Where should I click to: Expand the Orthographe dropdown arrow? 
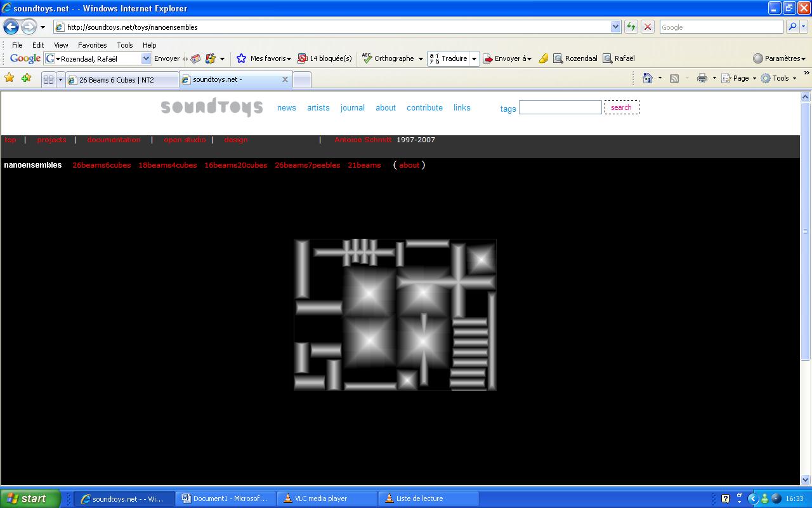[x=421, y=59]
